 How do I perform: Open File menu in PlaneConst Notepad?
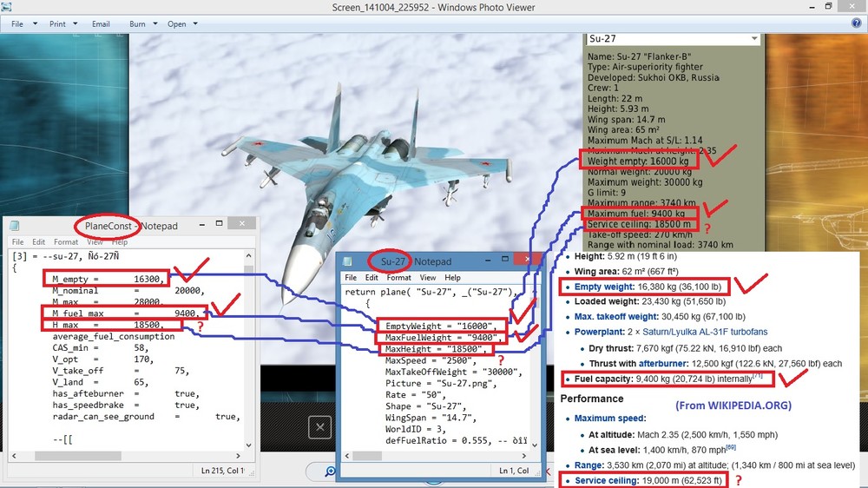(17, 242)
